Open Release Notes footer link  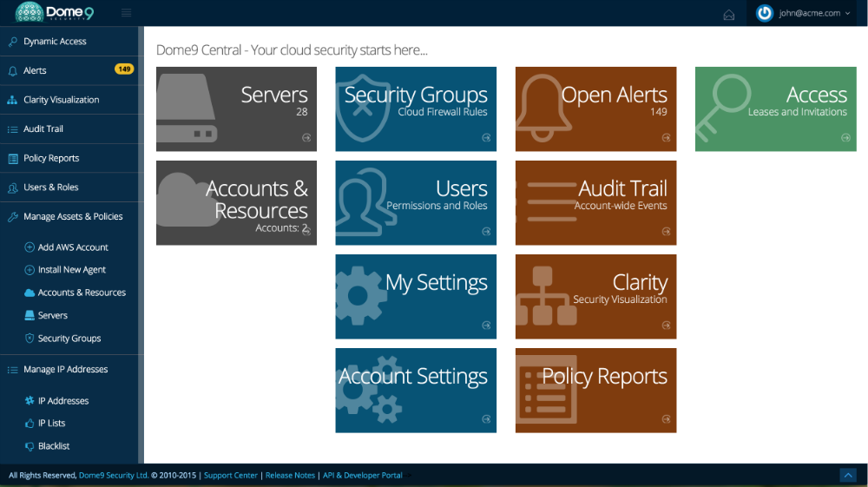pos(290,476)
